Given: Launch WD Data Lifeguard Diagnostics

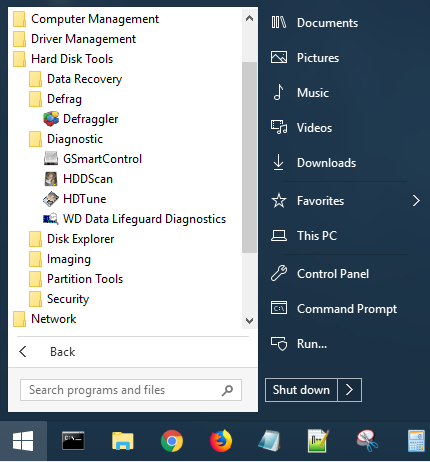Looking at the screenshot, I should point(135,219).
